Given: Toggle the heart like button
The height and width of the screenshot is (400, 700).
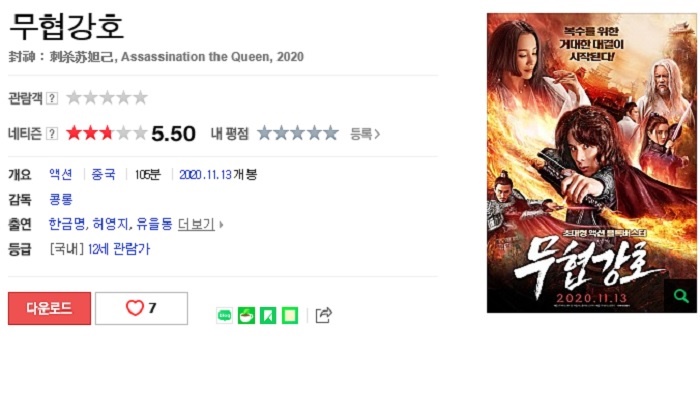Looking at the screenshot, I should click(141, 308).
